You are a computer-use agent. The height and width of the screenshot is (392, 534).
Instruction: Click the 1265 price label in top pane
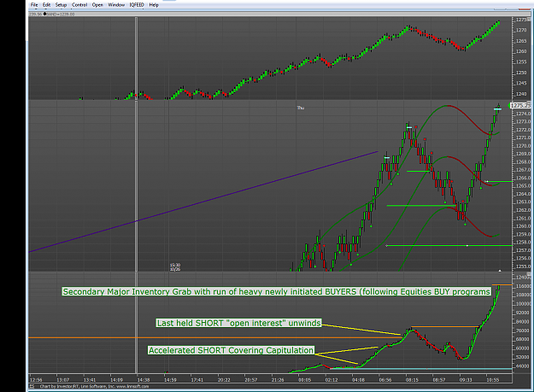tap(521, 41)
